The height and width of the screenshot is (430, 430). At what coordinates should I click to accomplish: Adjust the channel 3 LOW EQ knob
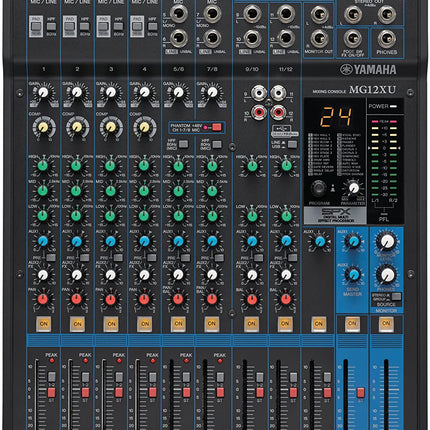pos(110,216)
